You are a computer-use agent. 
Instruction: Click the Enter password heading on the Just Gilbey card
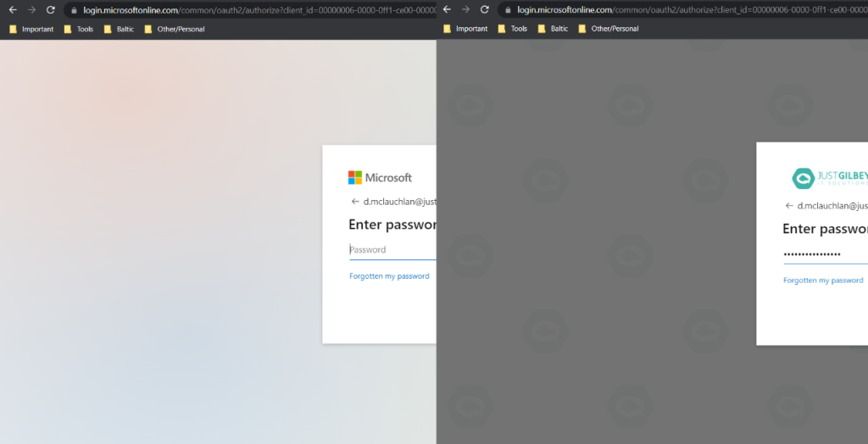(x=826, y=229)
